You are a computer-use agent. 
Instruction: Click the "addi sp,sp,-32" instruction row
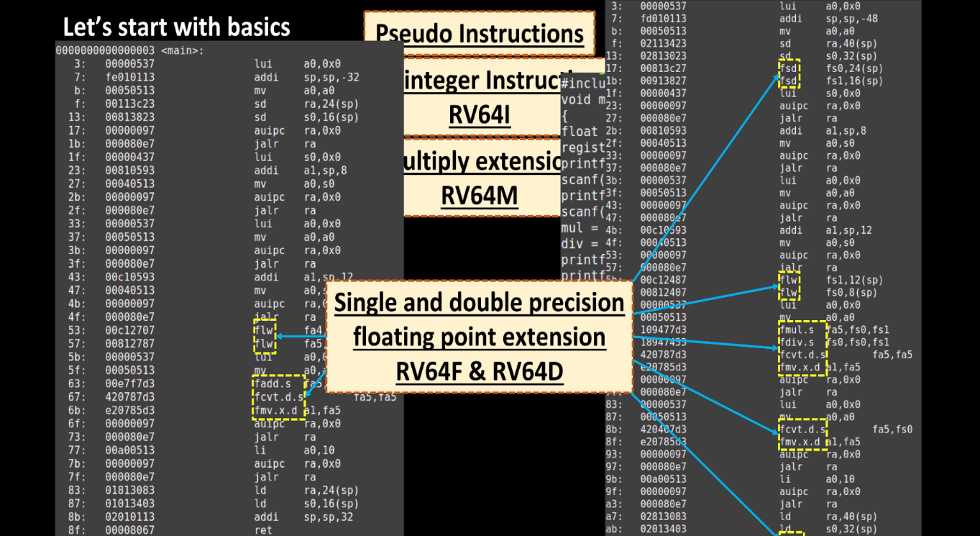point(216,77)
